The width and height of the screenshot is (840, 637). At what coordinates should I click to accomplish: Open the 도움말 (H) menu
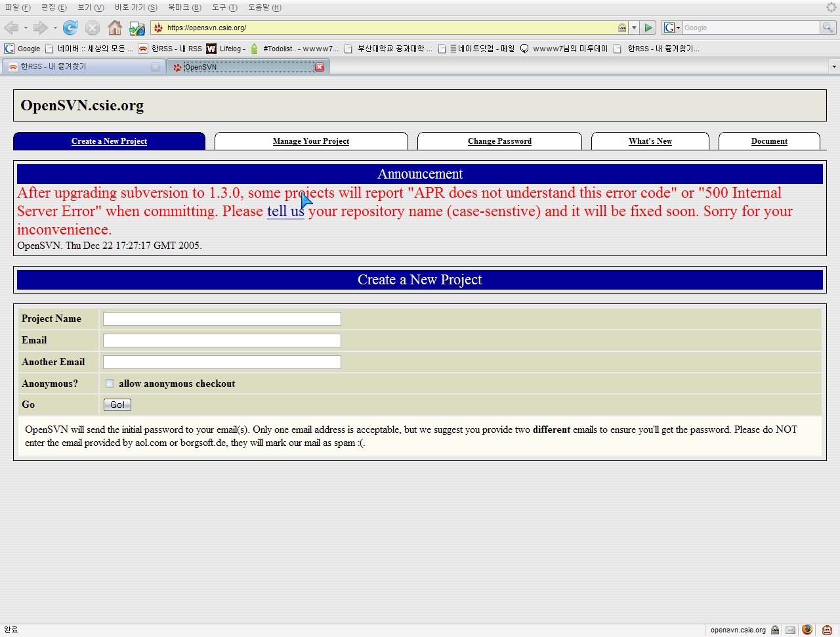(x=264, y=7)
